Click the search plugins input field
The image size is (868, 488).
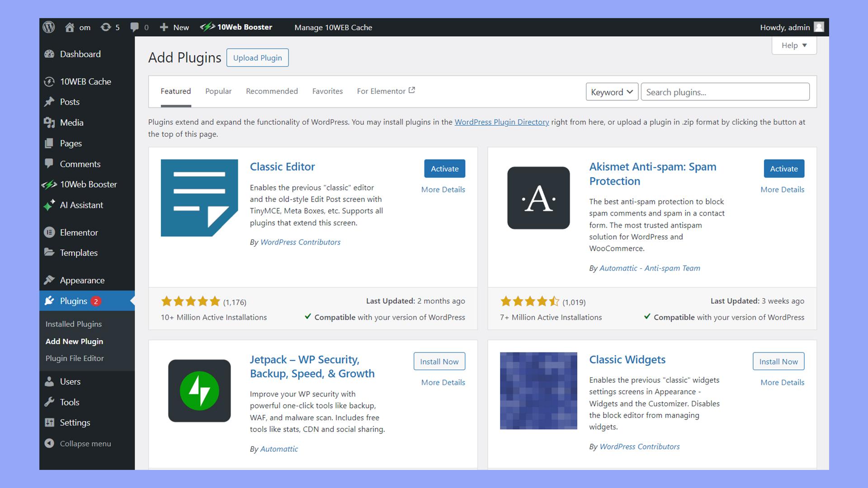(725, 92)
